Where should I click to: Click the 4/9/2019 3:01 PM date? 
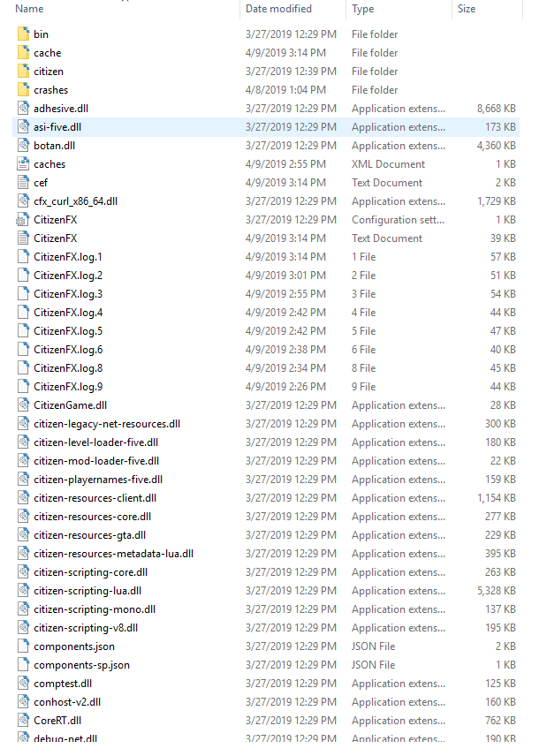pos(285,276)
